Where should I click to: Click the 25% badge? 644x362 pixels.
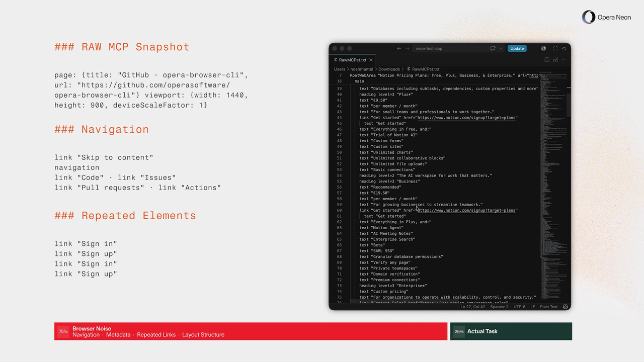click(x=459, y=331)
